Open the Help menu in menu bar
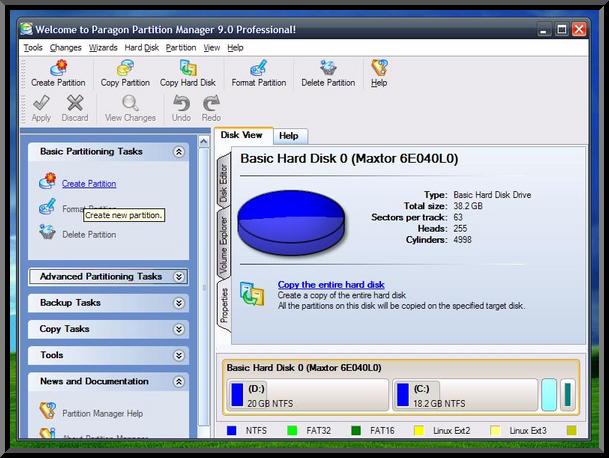609x458 pixels. coord(235,48)
